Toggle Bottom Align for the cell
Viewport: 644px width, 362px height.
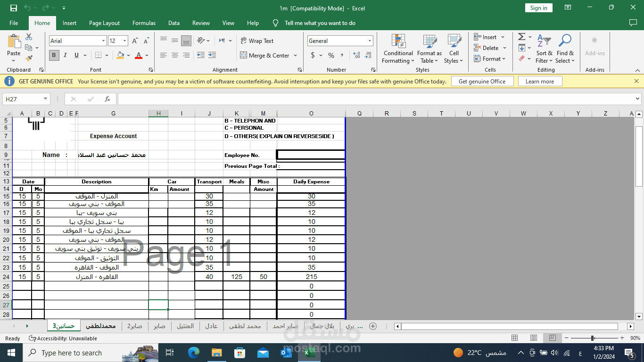pyautogui.click(x=186, y=41)
